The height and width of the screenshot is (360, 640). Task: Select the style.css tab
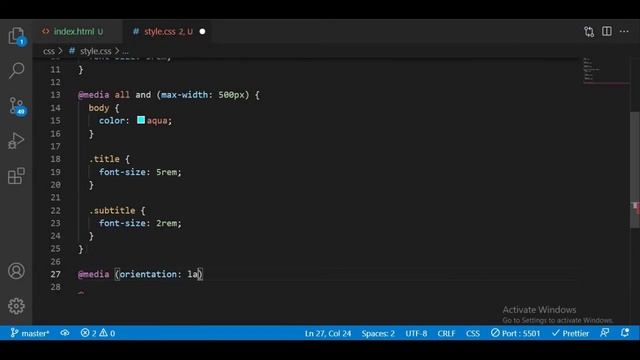168,31
